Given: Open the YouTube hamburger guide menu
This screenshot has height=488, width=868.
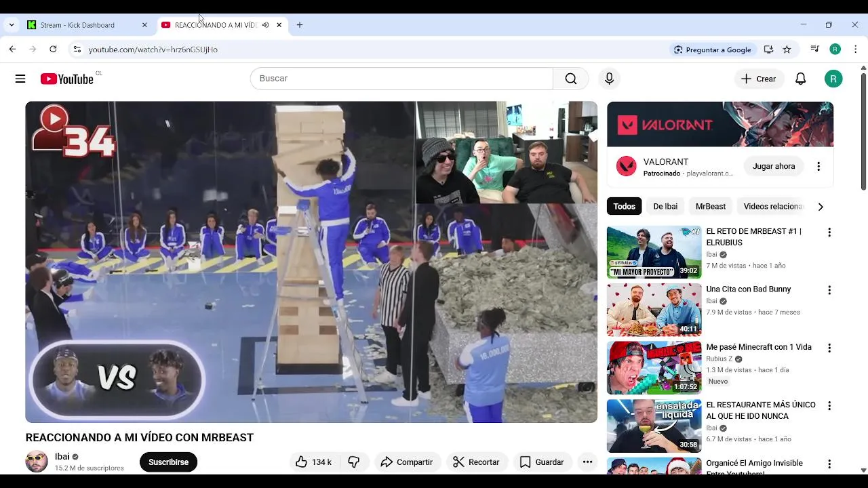Looking at the screenshot, I should pyautogui.click(x=20, y=79).
